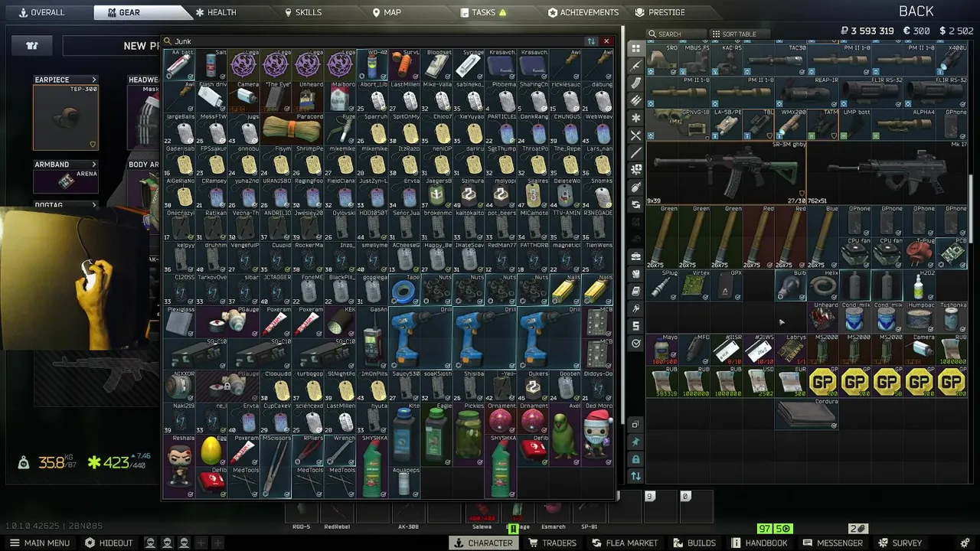Close the Junk container window
Viewport: 980px width, 551px height.
(606, 41)
